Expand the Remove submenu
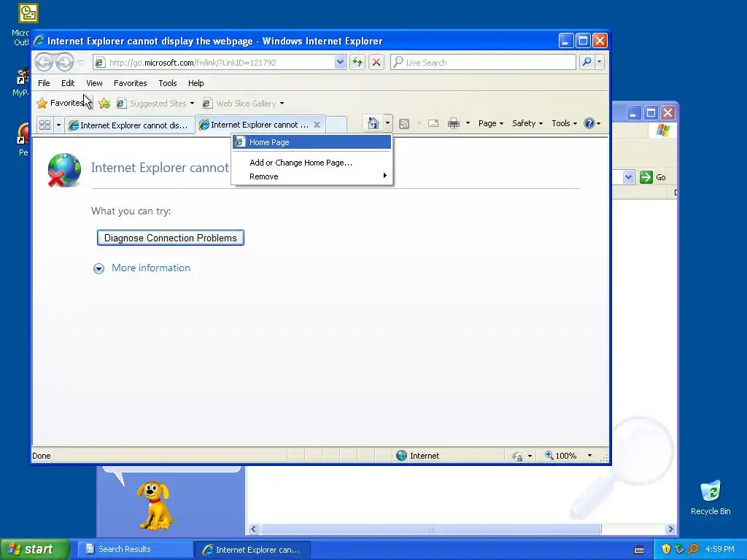This screenshot has width=747, height=560. pos(312,176)
